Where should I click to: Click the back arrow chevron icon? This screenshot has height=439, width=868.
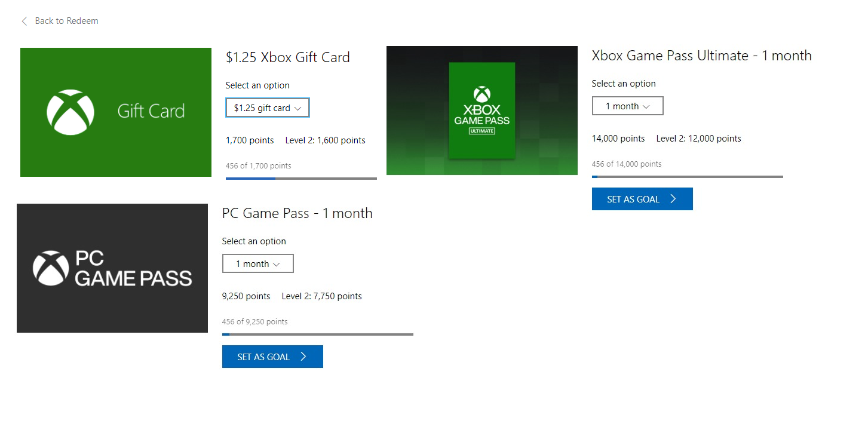tap(24, 21)
